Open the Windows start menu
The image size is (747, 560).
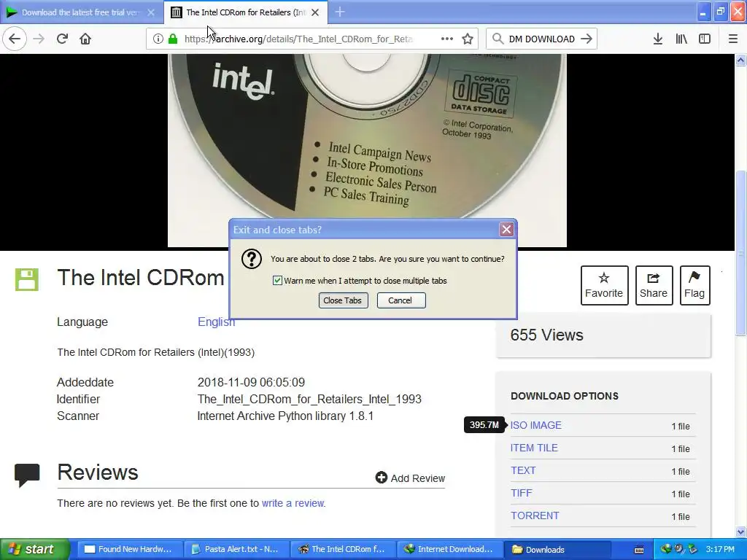click(35, 549)
